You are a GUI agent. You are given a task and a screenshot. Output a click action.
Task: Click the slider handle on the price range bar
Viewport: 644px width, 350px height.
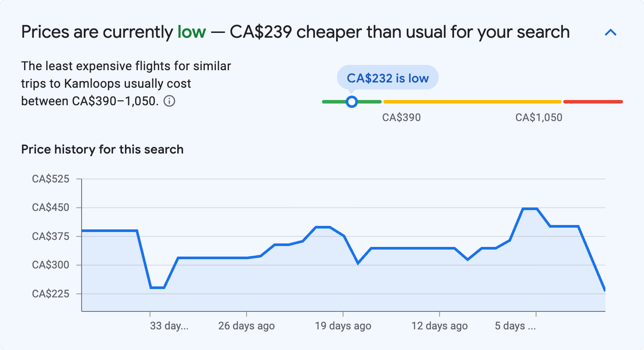pos(352,102)
